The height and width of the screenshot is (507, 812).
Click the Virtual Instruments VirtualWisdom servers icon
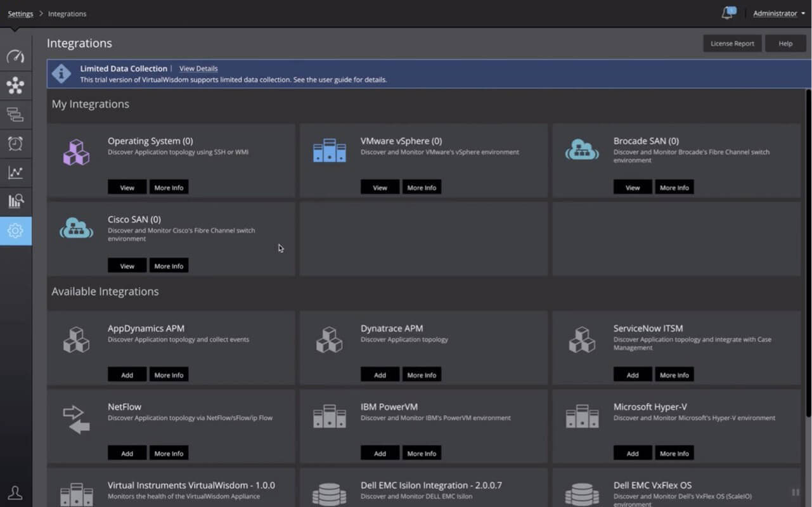click(76, 495)
